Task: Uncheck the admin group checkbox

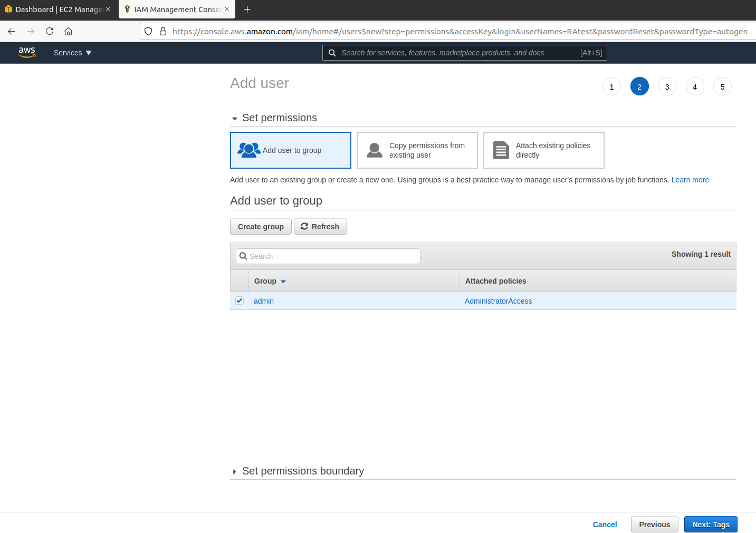Action: (x=240, y=301)
